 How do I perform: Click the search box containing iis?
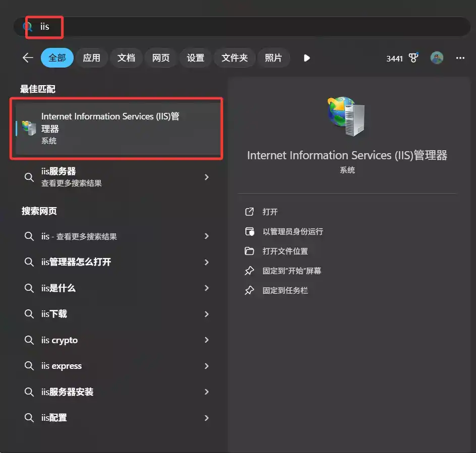tap(242, 27)
